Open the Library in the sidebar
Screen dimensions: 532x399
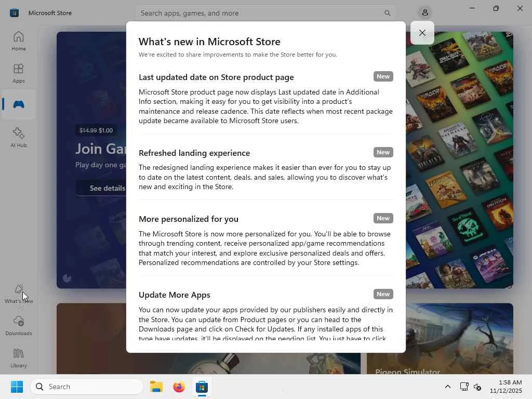point(19,358)
